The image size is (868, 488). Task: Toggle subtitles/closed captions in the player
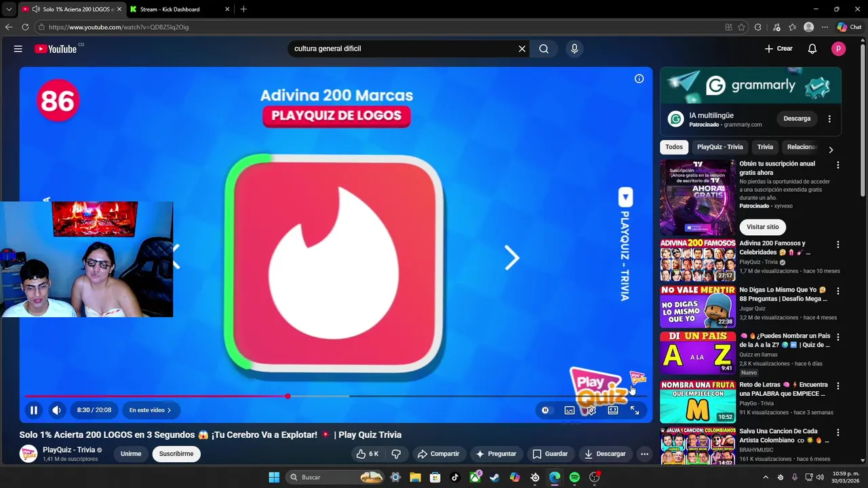pos(570,410)
